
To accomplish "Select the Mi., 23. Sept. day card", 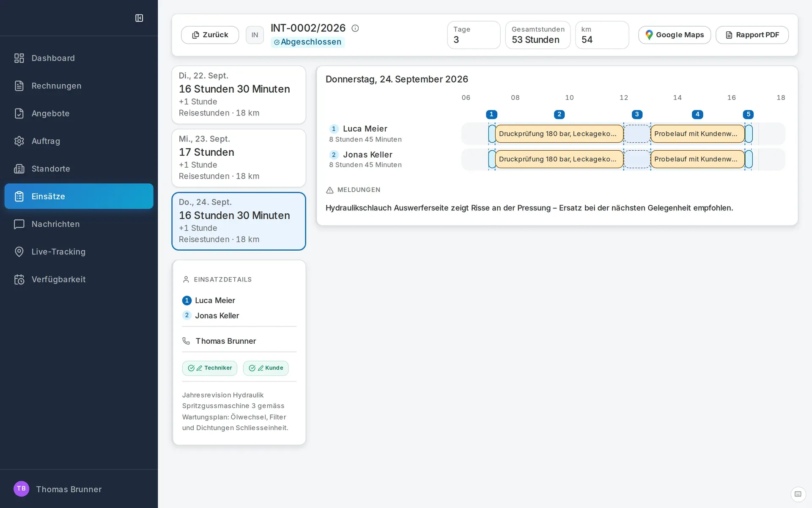I will pyautogui.click(x=239, y=157).
